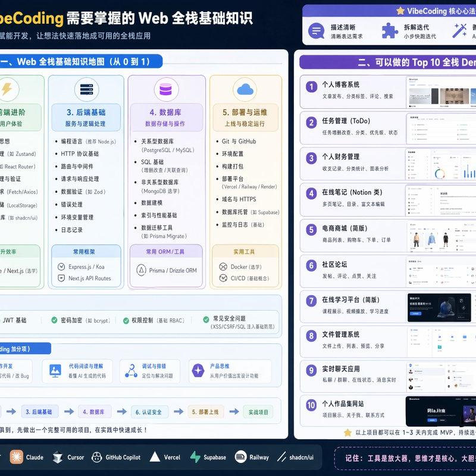The height and width of the screenshot is (476, 476).
Task: Click the Railway logo in the bottom bar
Action: click(241, 457)
